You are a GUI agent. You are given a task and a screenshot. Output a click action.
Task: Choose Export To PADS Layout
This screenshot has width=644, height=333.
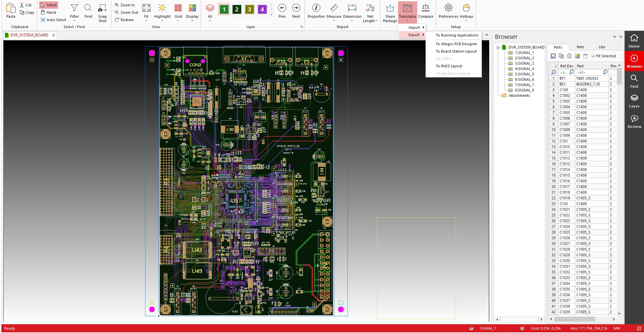[x=449, y=66]
